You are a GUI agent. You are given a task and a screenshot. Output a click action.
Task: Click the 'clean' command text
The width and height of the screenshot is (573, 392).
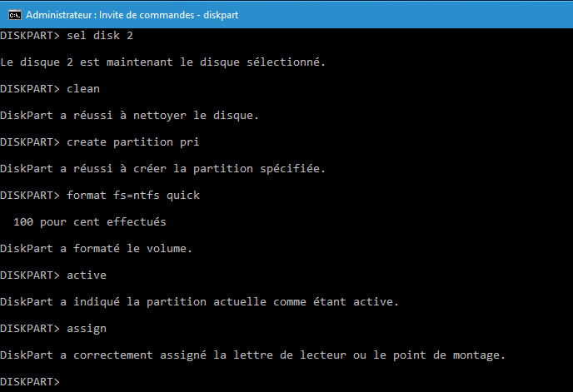coord(83,89)
